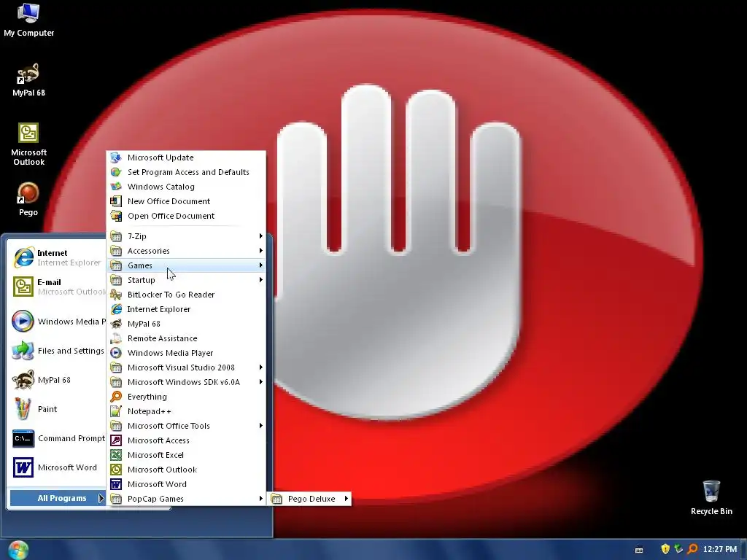747x560 pixels.
Task: Select Microsoft Outlook in programs list
Action: [x=186, y=470]
